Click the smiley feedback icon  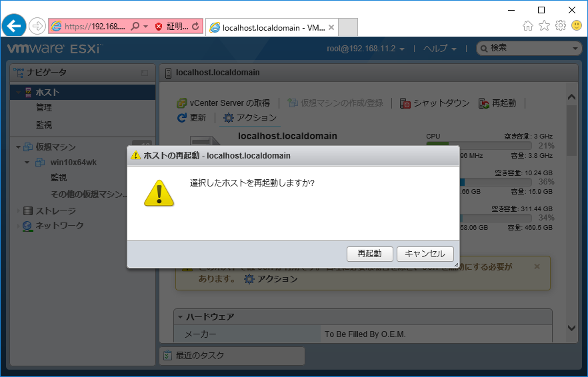coord(577,25)
